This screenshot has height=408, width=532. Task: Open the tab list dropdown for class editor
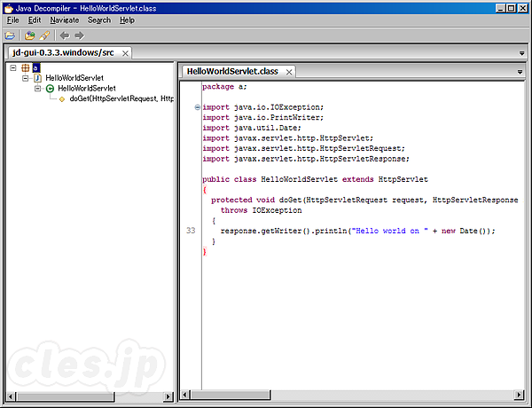pyautogui.click(x=521, y=73)
